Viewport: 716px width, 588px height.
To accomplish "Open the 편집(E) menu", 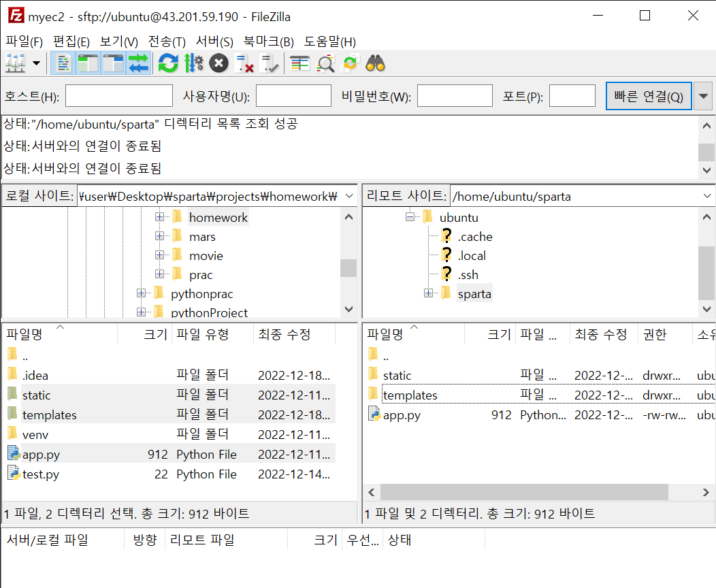I will pyautogui.click(x=71, y=42).
